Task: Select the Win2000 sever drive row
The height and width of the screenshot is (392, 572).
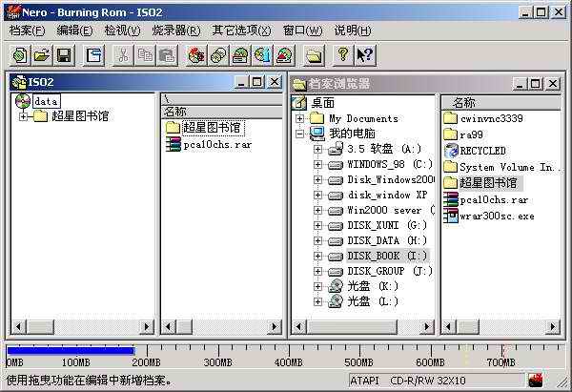Action: tap(381, 210)
